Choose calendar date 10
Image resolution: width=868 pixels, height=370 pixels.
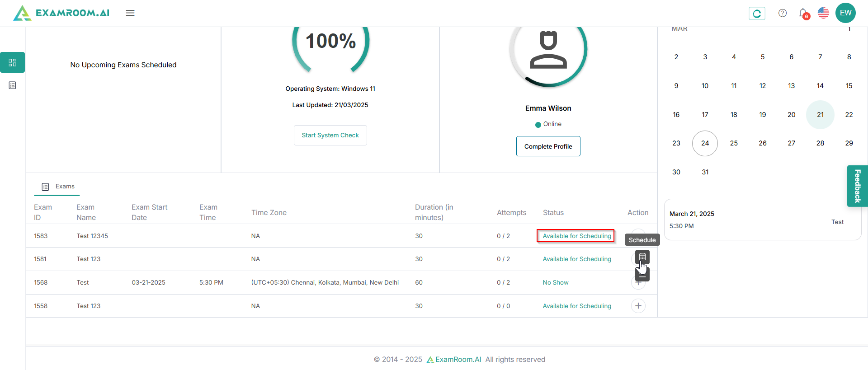point(705,86)
